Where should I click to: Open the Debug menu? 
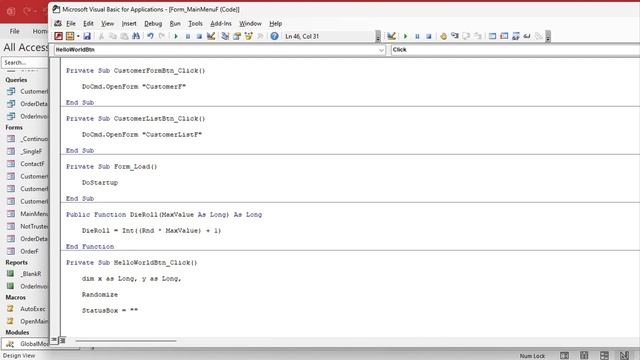coord(153,24)
